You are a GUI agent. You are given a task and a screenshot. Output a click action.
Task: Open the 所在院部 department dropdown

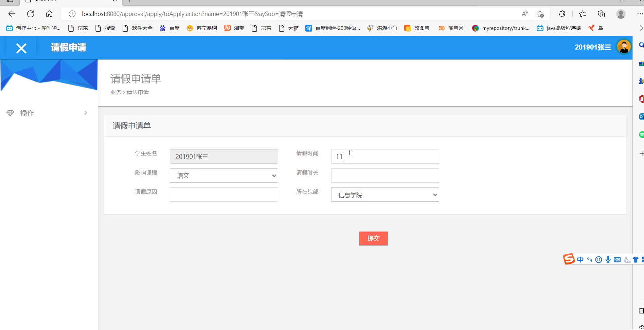[x=385, y=195]
